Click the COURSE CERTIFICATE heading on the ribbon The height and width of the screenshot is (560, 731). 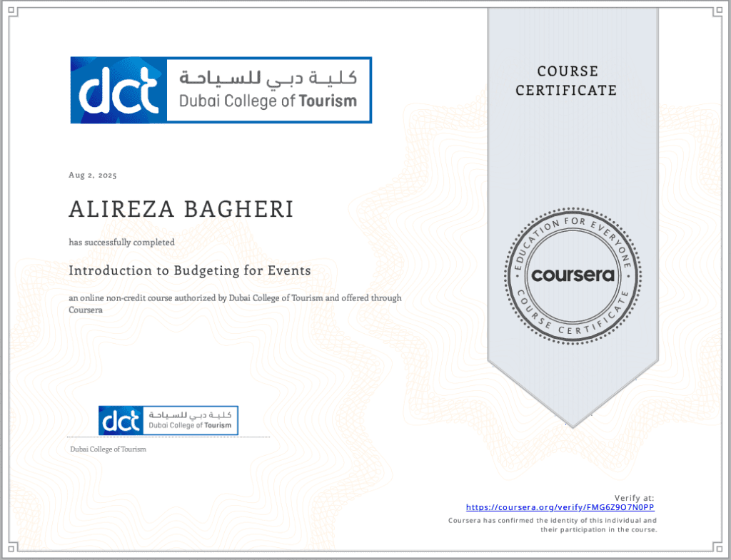[566, 81]
